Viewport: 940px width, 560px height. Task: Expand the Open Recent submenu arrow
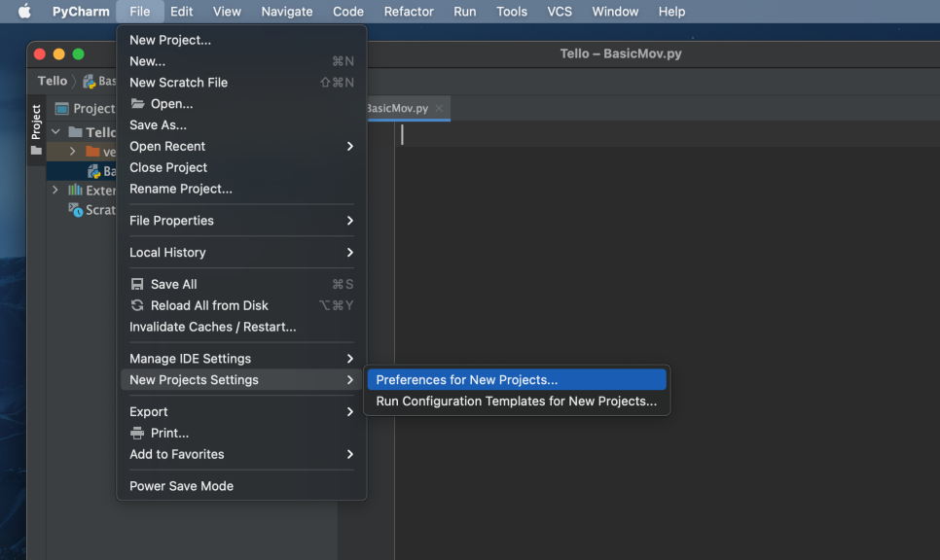(x=349, y=146)
